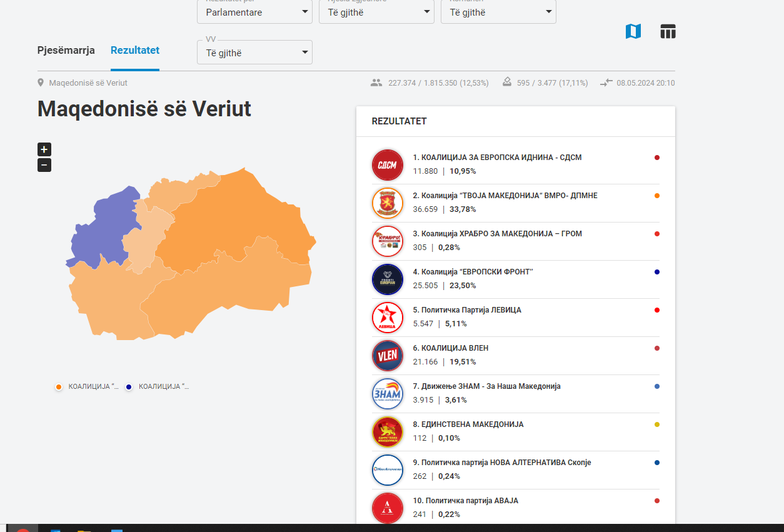Click the REZULTATET panel header
The height and width of the screenshot is (532, 784).
coord(400,121)
